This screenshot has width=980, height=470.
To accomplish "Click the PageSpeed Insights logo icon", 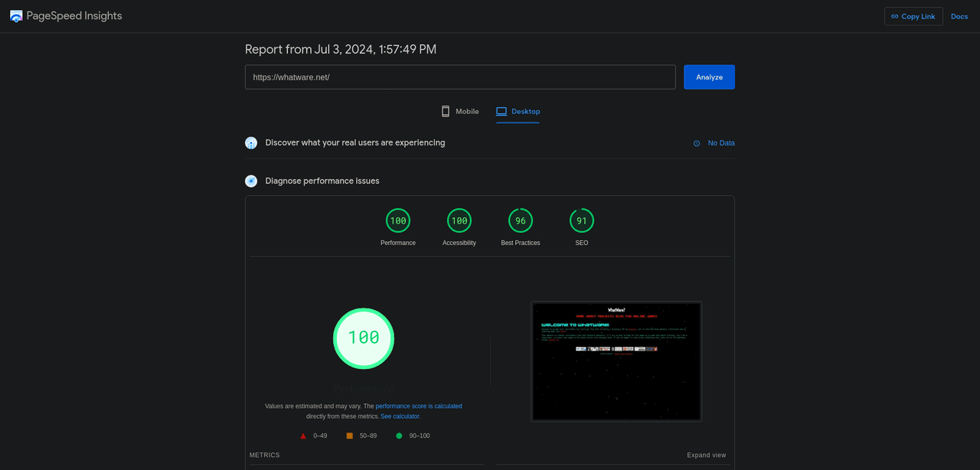I will (x=16, y=16).
